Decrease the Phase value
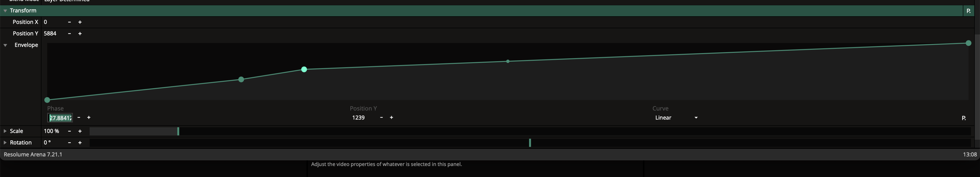The image size is (980, 177). pyautogui.click(x=79, y=118)
